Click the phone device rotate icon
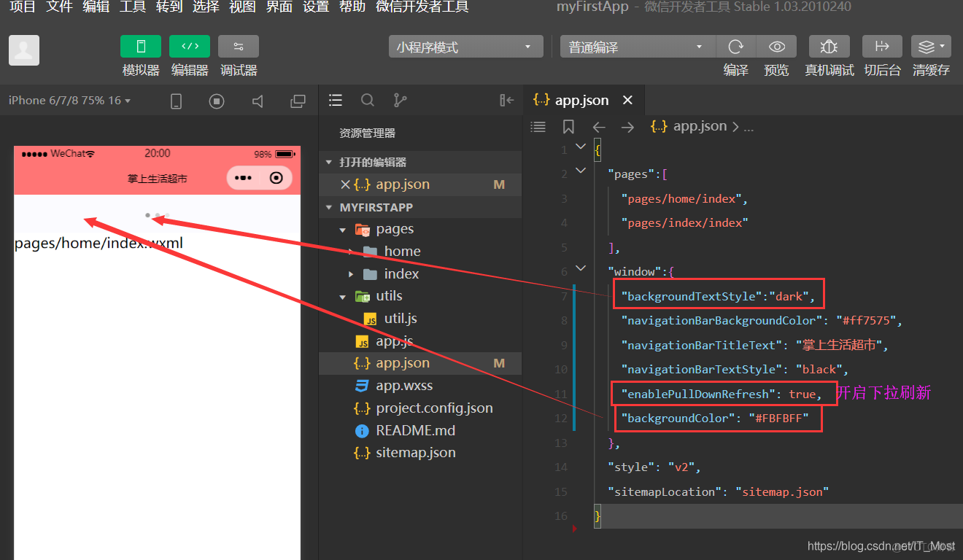The width and height of the screenshot is (963, 560). pos(176,101)
